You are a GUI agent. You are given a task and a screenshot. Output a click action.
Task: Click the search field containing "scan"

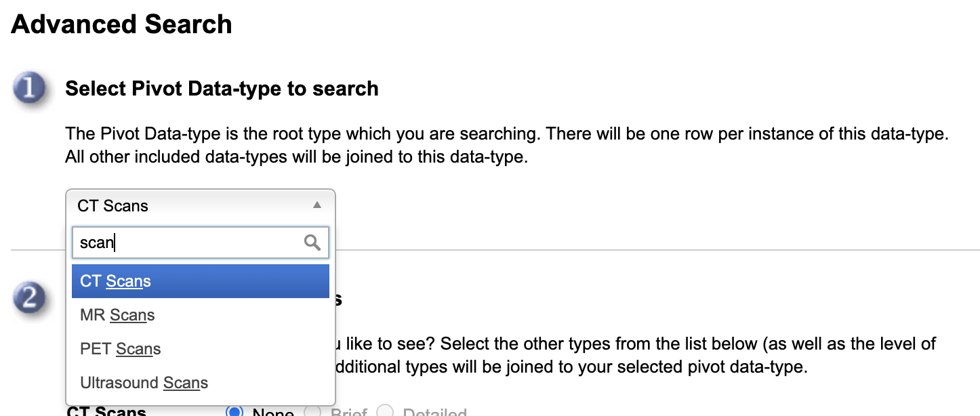coord(188,243)
